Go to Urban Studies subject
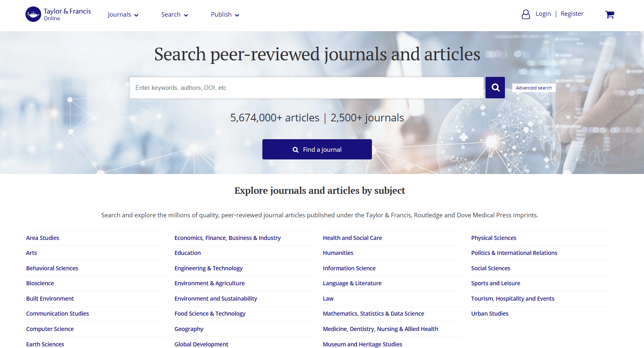 (x=490, y=314)
